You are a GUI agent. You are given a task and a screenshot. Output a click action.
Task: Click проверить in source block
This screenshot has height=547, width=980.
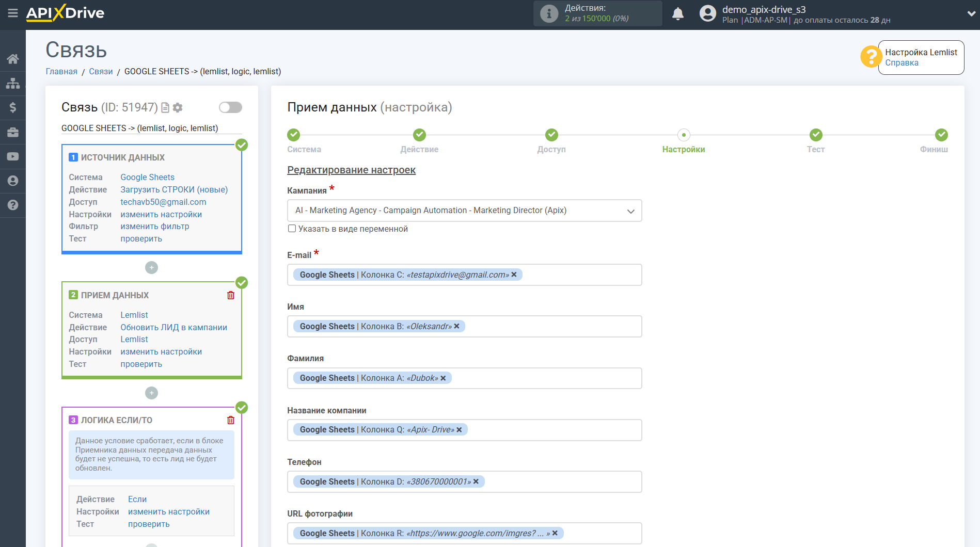(x=141, y=238)
